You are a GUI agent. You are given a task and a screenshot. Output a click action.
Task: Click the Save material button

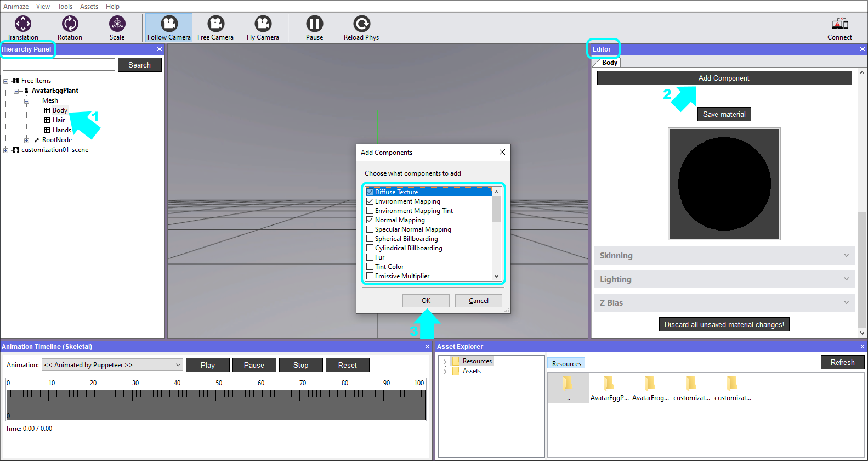click(724, 114)
